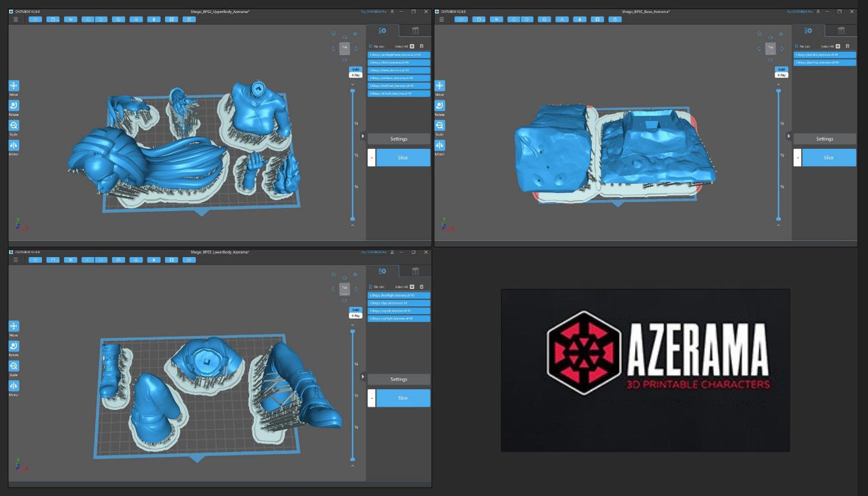Click Settings button in Base window
Image resolution: width=868 pixels, height=496 pixels.
pyautogui.click(x=825, y=139)
